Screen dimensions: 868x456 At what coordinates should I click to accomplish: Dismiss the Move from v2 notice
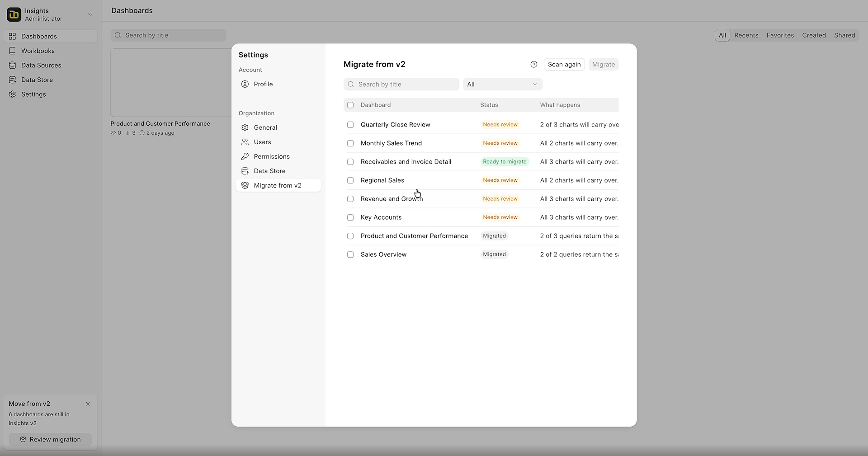tap(88, 404)
